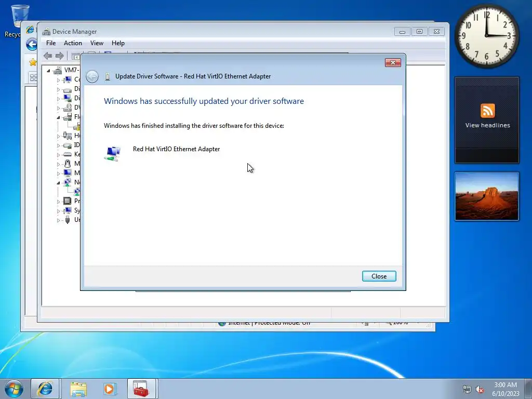Select the Monitors icon in the tree
The width and height of the screenshot is (532, 399).
pos(67,173)
